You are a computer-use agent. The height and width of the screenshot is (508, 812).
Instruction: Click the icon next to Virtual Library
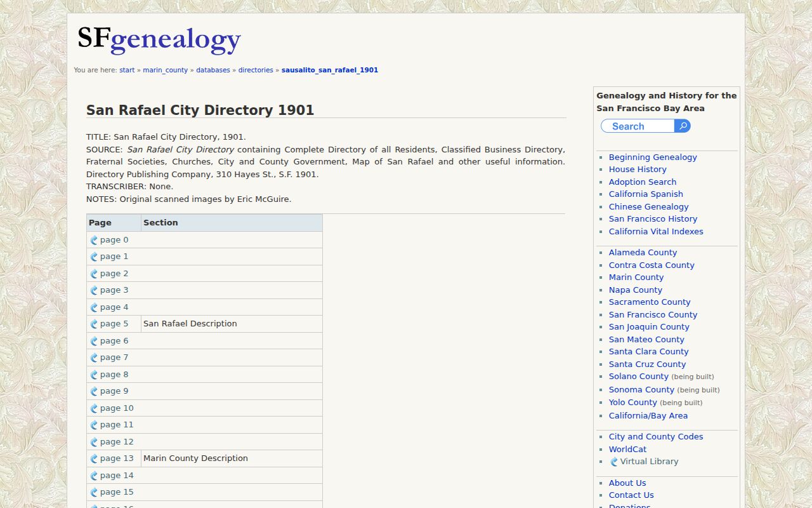(613, 462)
